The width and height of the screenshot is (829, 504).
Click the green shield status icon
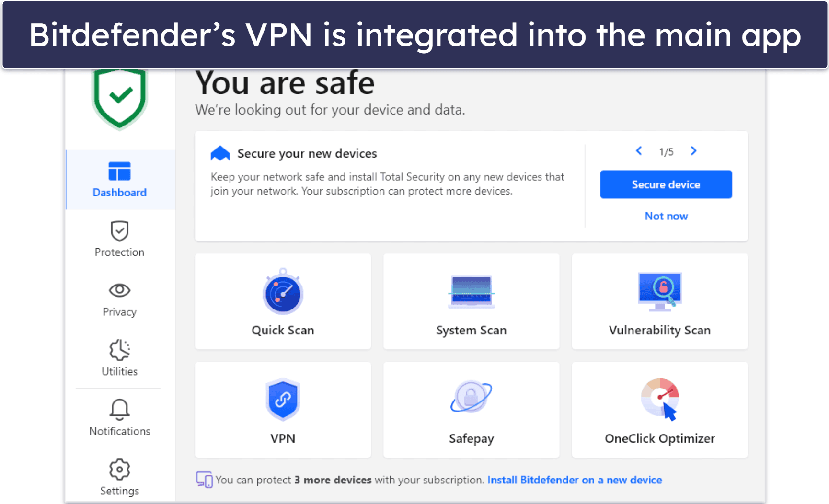pyautogui.click(x=120, y=98)
